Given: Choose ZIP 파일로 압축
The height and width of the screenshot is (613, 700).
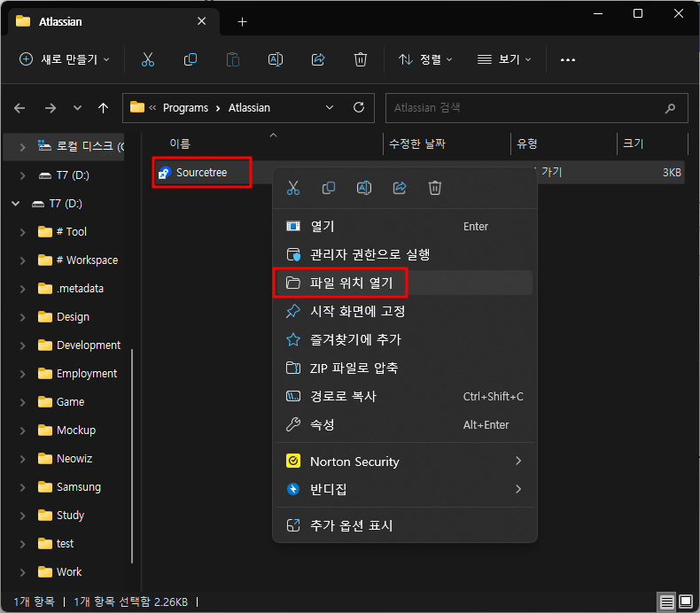Looking at the screenshot, I should [404, 368].
